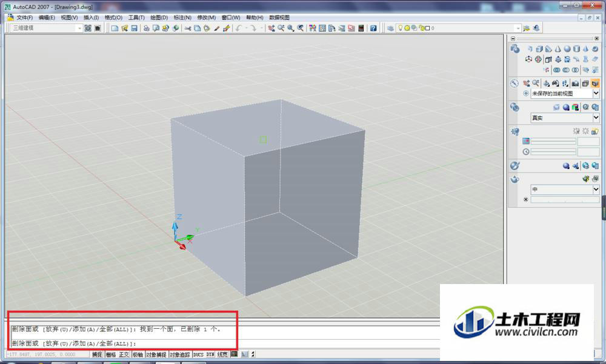This screenshot has height=364, width=606.
Task: Click the Save floppy disk icon
Action: point(134,28)
